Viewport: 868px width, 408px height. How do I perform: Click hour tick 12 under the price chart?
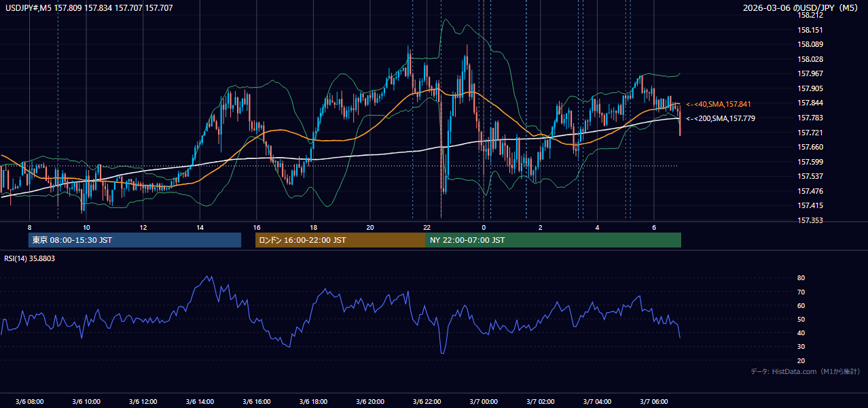[143, 227]
